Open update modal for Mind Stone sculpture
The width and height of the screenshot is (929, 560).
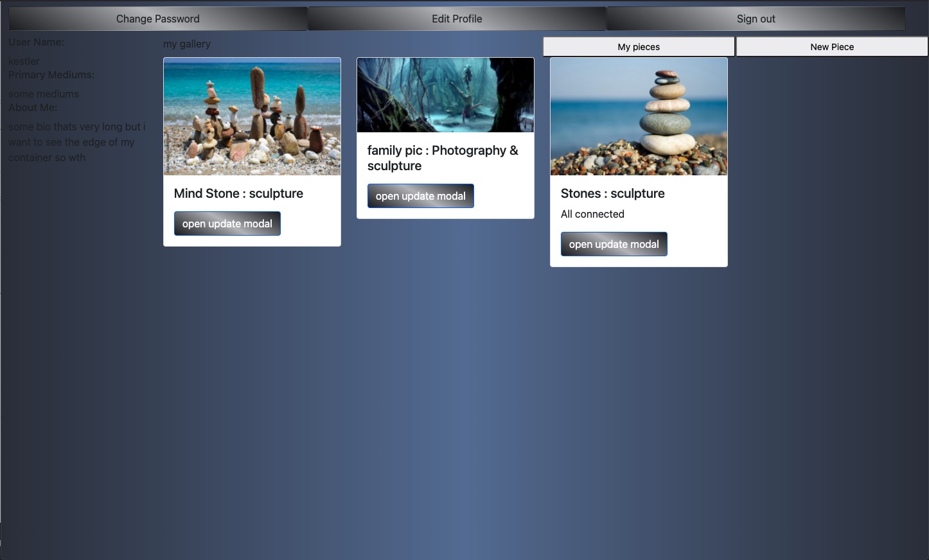click(227, 223)
